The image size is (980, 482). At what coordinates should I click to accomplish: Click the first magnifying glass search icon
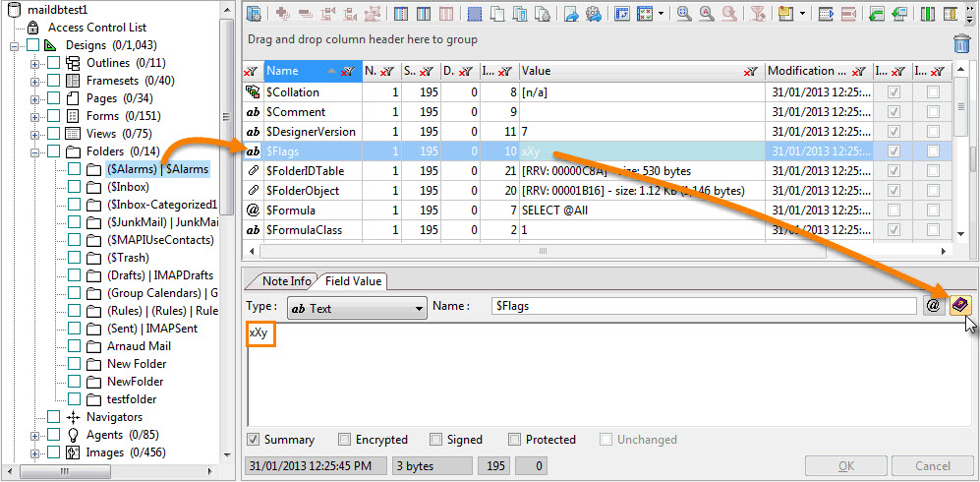click(x=683, y=14)
